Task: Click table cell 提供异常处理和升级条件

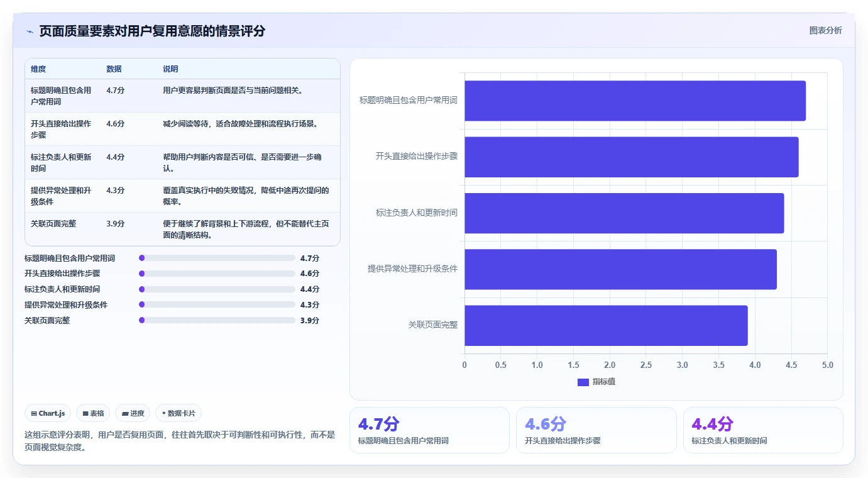Action: [61, 196]
